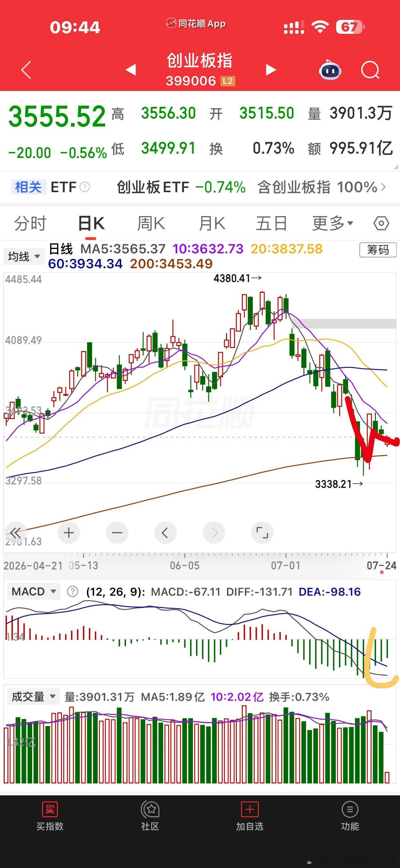Image resolution: width=400 pixels, height=868 pixels.
Task: Tap the 09:44 clock in status bar
Action: pyautogui.click(x=75, y=27)
